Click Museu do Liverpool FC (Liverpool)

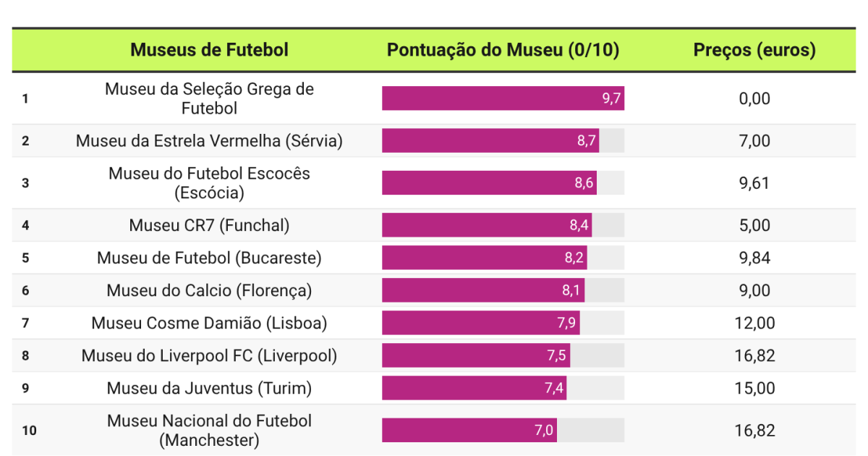pos(209,355)
